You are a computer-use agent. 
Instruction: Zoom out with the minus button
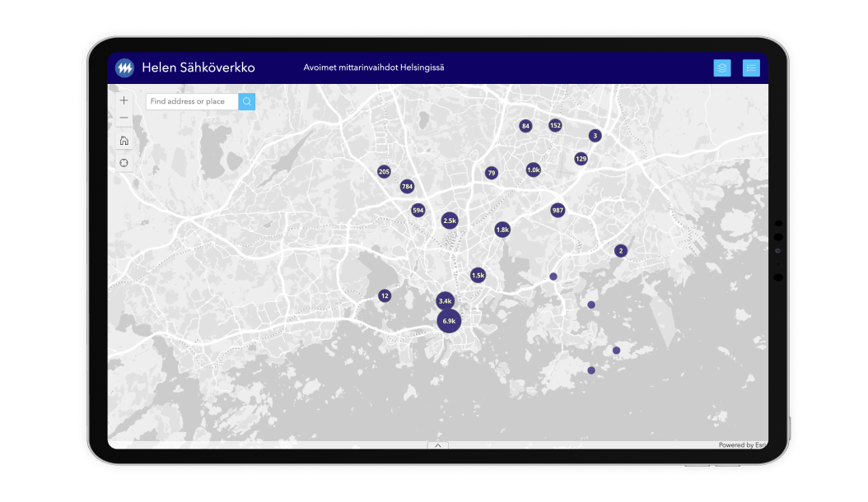point(124,118)
